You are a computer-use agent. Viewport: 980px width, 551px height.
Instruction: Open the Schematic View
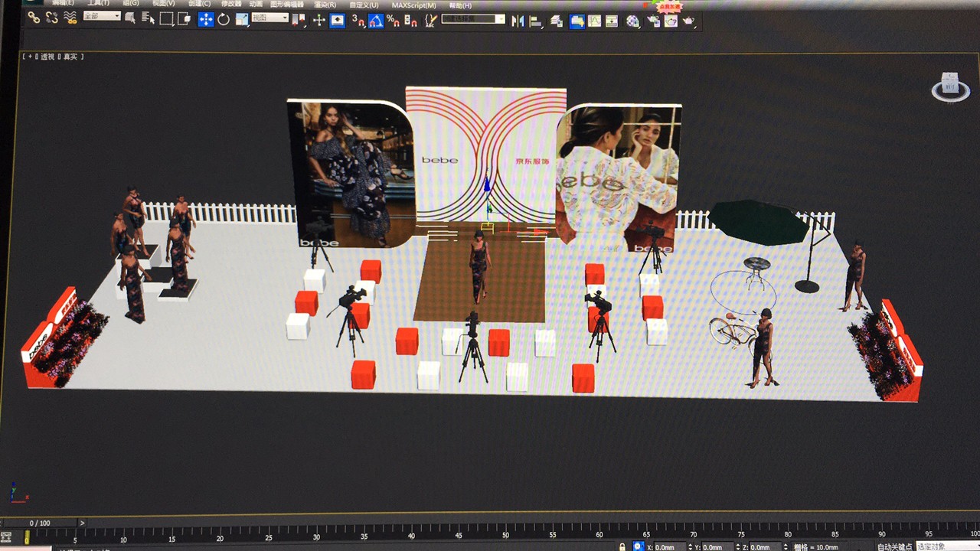612,21
